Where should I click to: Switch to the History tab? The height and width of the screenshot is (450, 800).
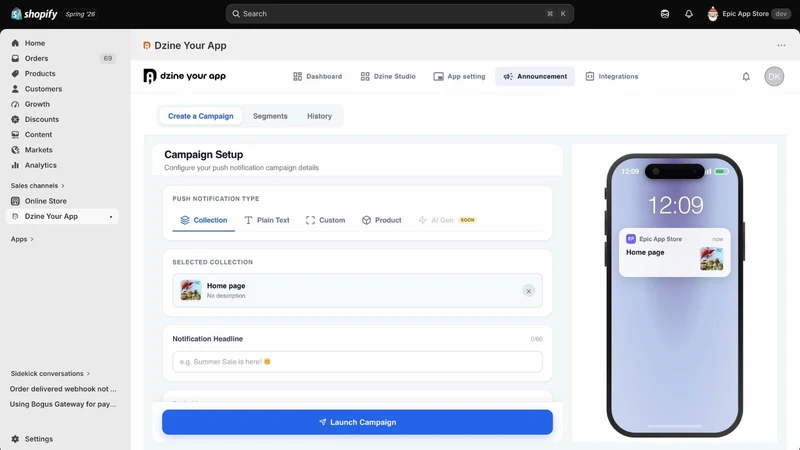319,116
